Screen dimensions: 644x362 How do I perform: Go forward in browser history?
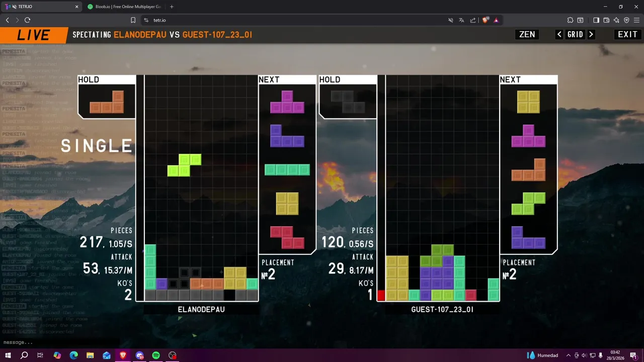pyautogui.click(x=17, y=20)
